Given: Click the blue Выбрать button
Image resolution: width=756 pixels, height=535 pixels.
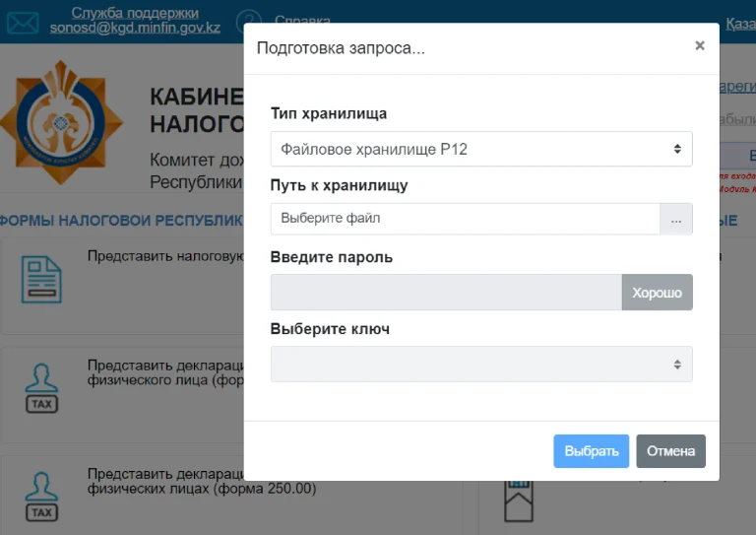Looking at the screenshot, I should coord(592,451).
